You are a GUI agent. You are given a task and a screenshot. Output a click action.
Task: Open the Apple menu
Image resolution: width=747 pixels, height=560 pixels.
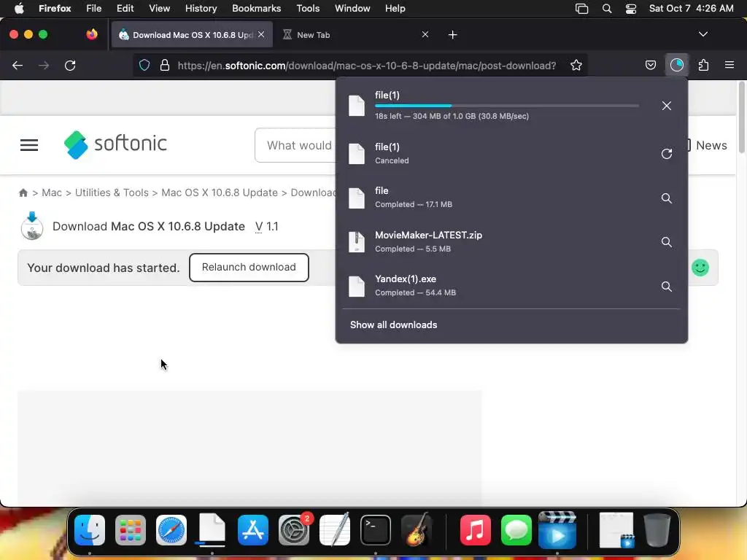pyautogui.click(x=19, y=8)
